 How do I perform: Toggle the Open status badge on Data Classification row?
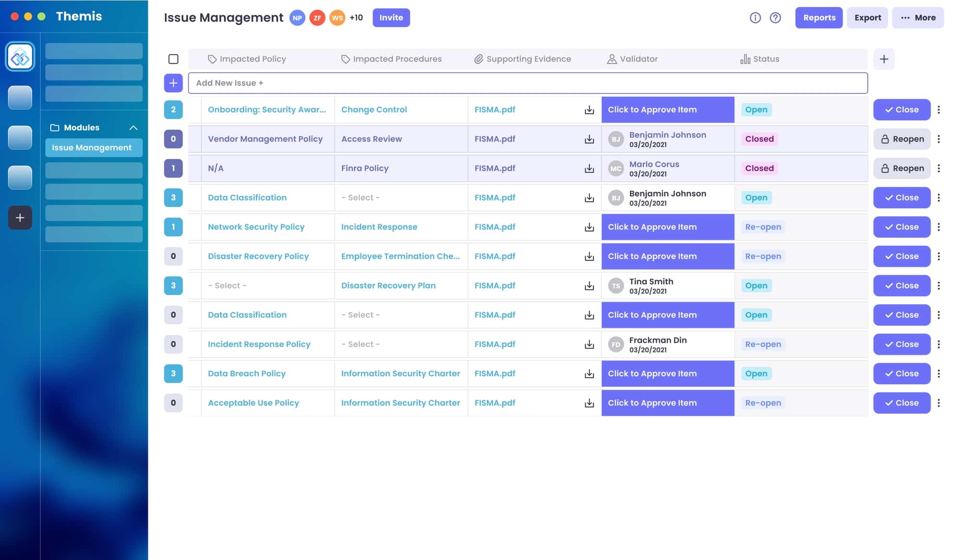(756, 197)
